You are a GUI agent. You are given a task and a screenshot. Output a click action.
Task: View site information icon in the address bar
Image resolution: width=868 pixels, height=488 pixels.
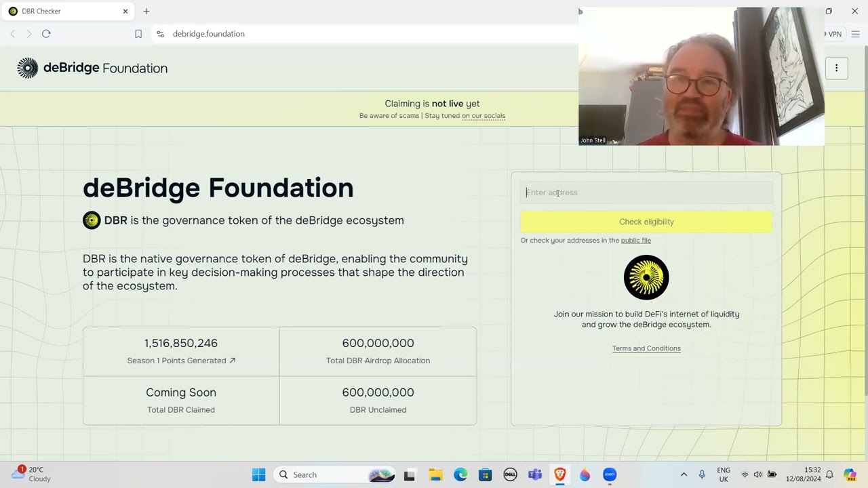click(x=160, y=34)
